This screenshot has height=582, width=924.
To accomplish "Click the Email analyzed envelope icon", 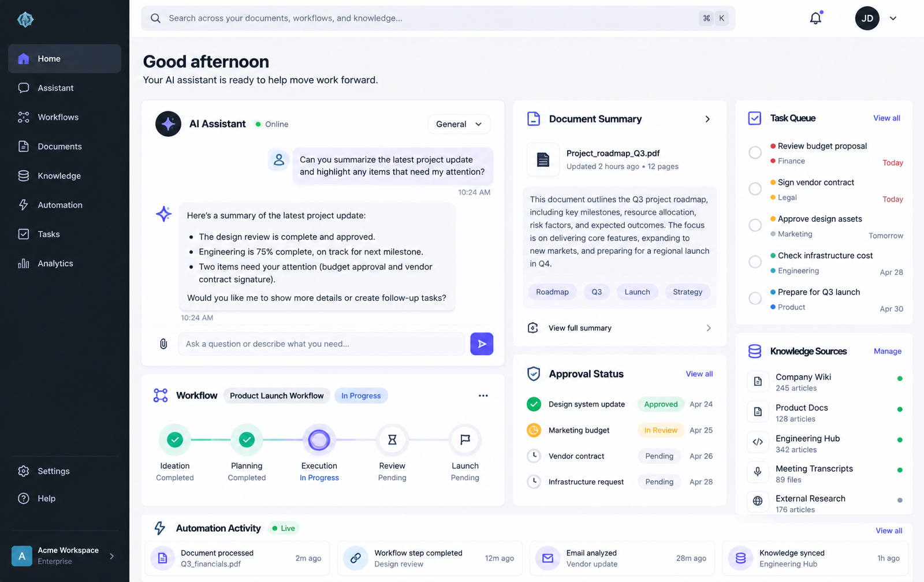I will point(547,558).
